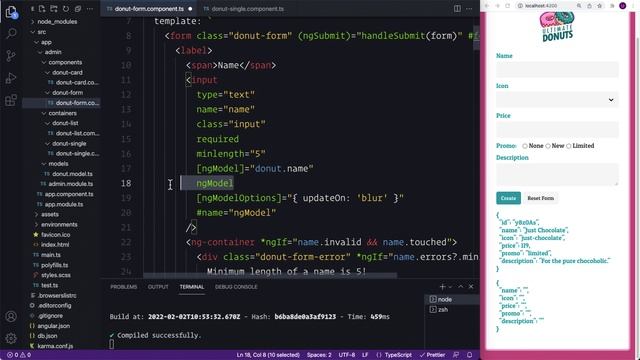
Task: Click the Price input field
Action: pyautogui.click(x=557, y=129)
